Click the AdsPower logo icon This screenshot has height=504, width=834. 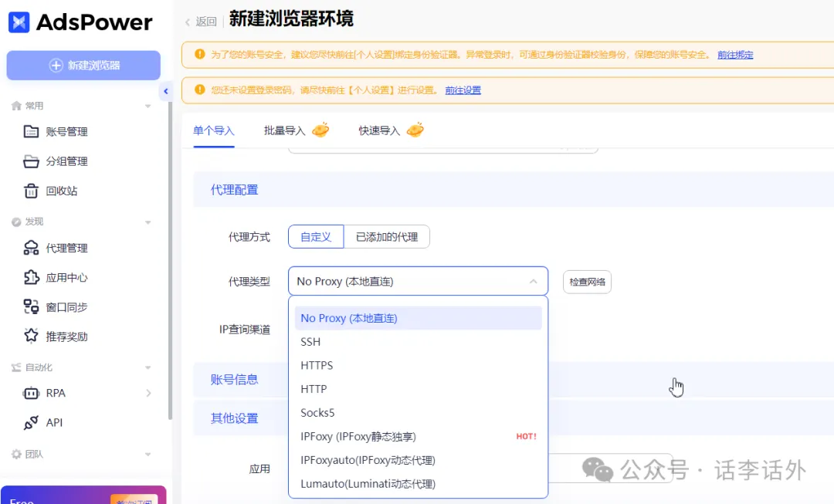(19, 22)
